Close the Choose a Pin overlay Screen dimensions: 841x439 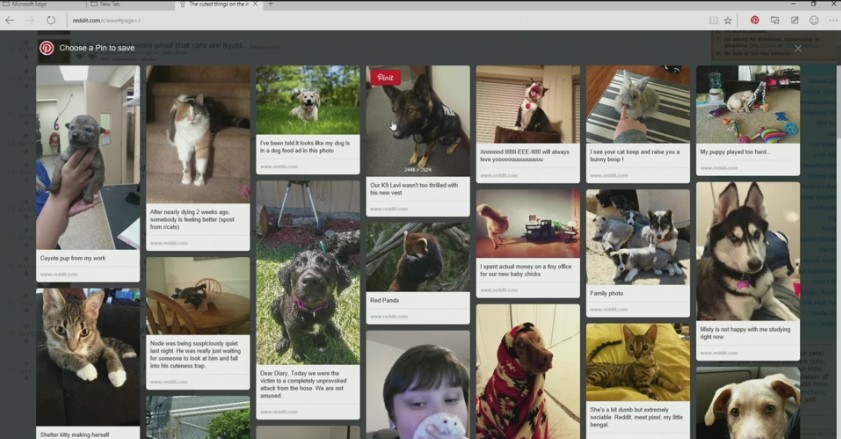point(798,47)
